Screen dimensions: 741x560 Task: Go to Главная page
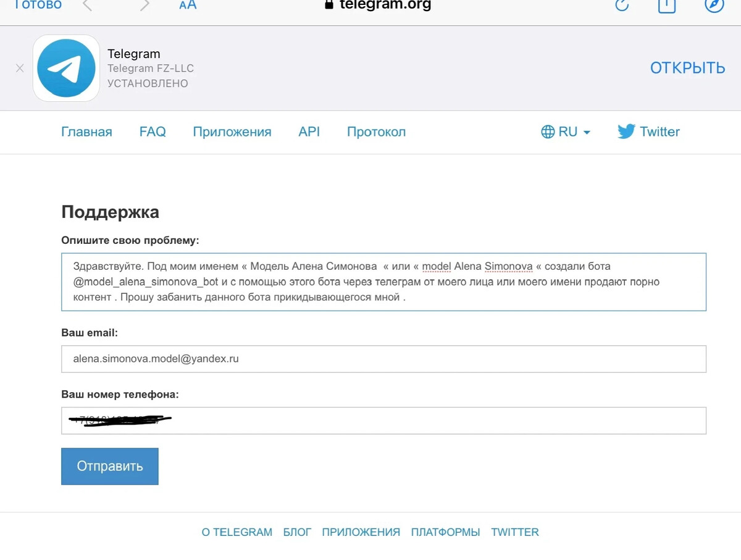coord(86,132)
